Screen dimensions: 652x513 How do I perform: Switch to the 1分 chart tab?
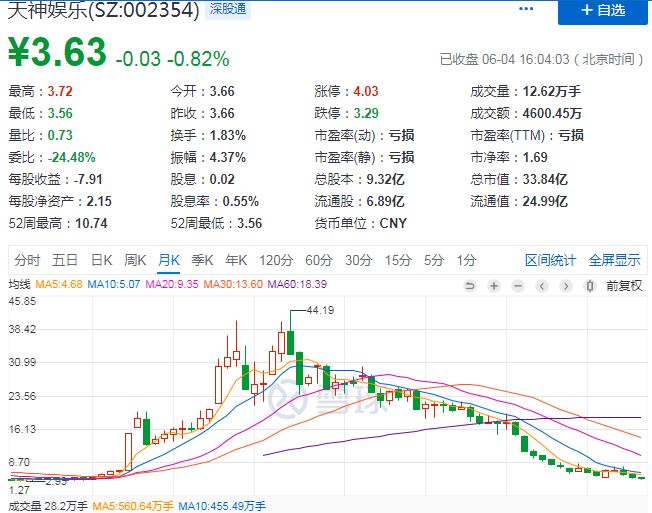[467, 260]
